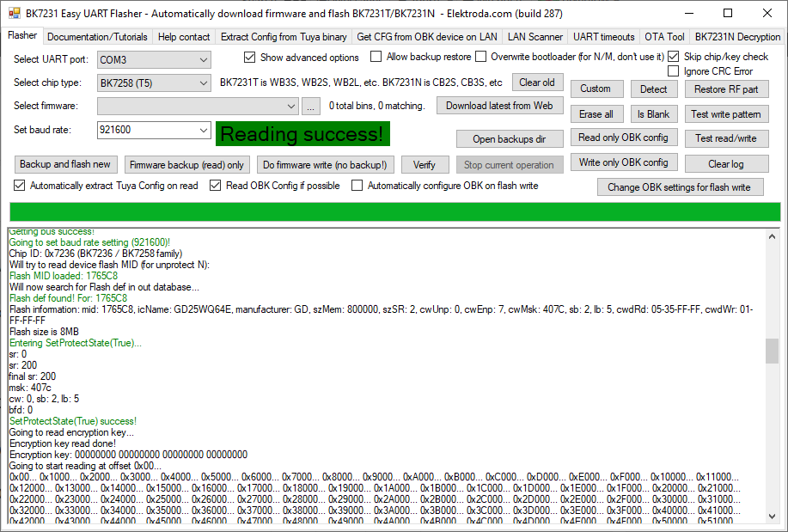Viewport: 788px width, 532px height.
Task: Click Download latest from Web button
Action: click(499, 106)
